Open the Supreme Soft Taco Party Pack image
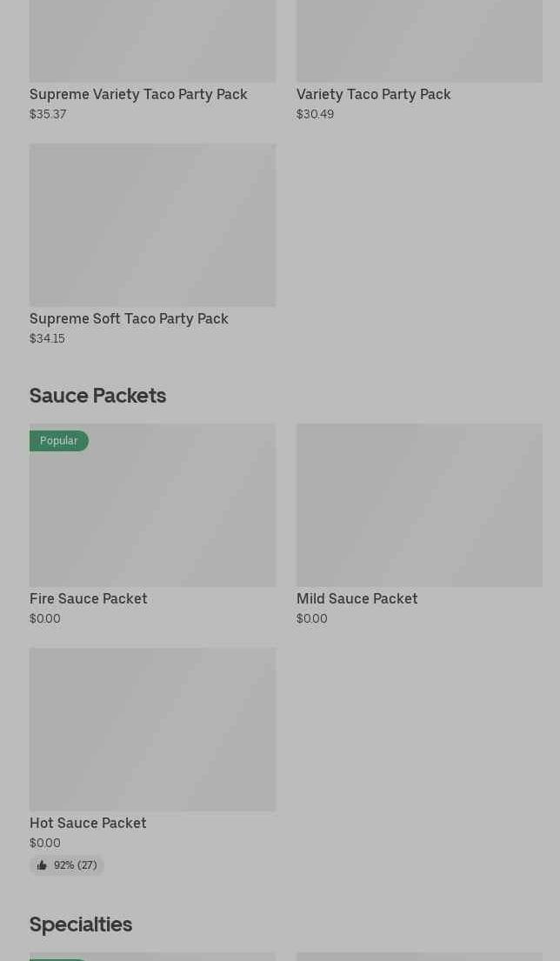The width and height of the screenshot is (560, 961). coord(152,224)
